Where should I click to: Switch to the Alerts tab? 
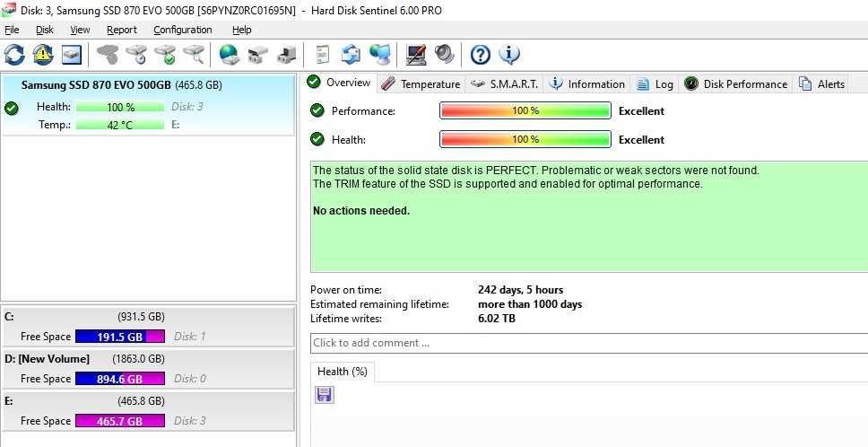(821, 84)
